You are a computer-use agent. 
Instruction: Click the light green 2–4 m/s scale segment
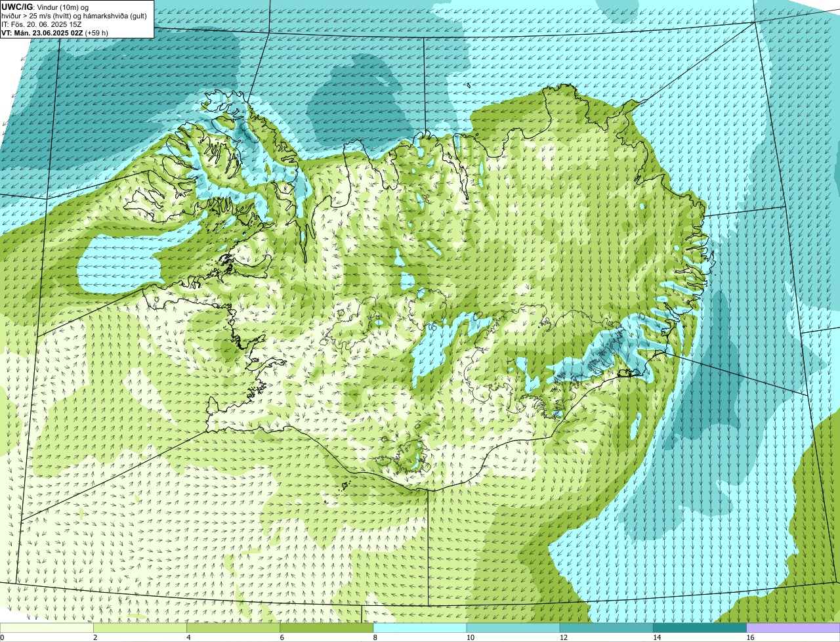tap(140, 628)
